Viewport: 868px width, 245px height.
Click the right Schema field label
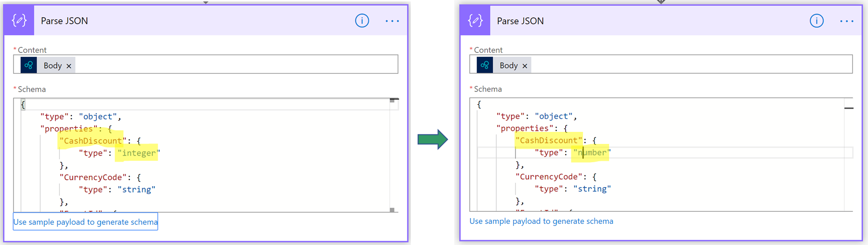(488, 89)
